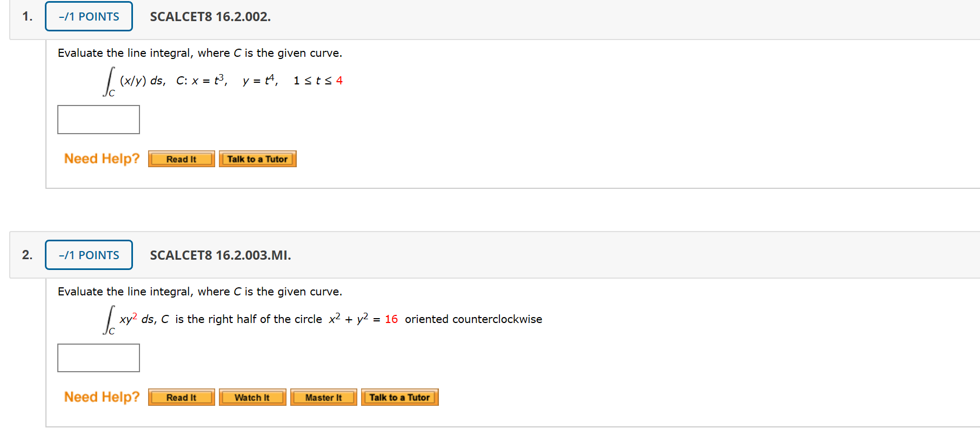
Task: Open Master It for question 2
Action: pyautogui.click(x=323, y=397)
